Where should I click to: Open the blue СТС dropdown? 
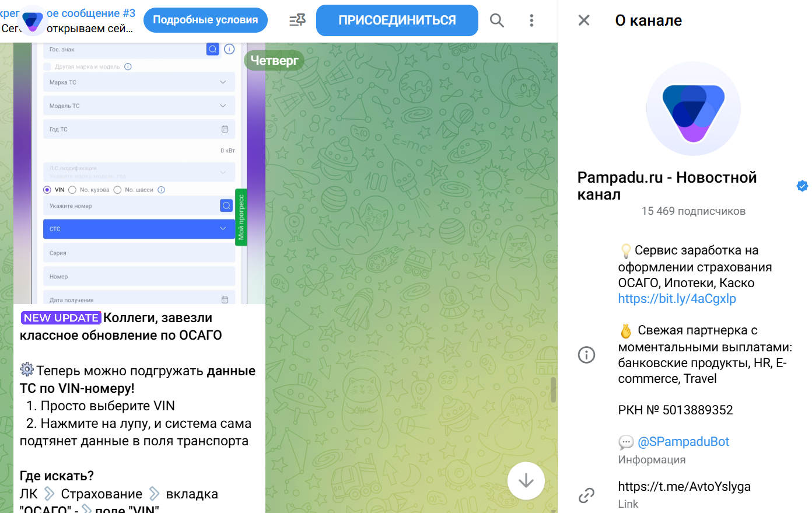139,229
